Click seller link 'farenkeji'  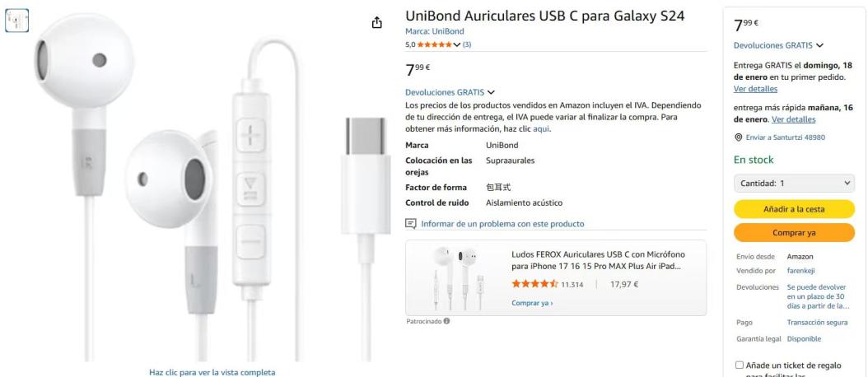(800, 271)
